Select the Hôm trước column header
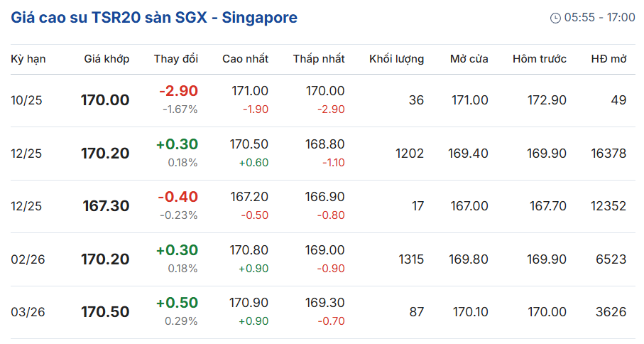Image resolution: width=644 pixels, height=344 pixels. point(540,59)
